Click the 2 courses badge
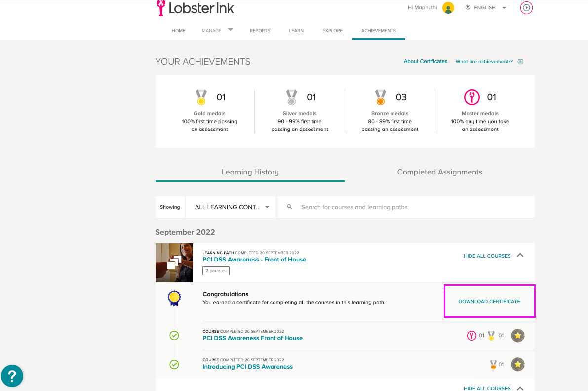The width and height of the screenshot is (588, 391). click(216, 271)
